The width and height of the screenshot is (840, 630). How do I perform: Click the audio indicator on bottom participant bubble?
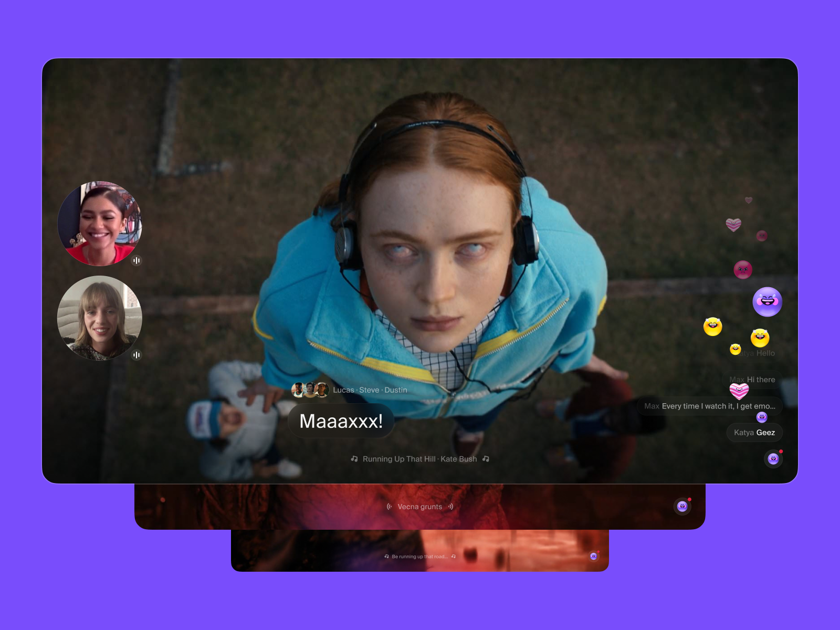click(136, 355)
